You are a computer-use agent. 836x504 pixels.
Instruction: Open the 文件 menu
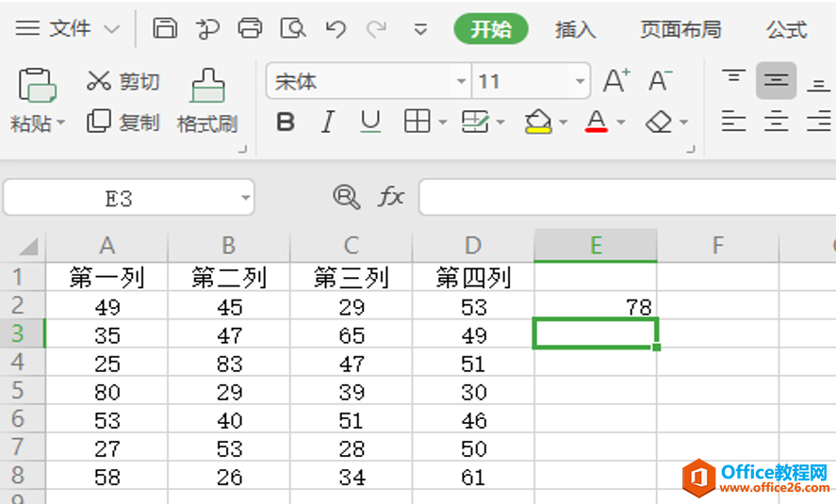70,28
